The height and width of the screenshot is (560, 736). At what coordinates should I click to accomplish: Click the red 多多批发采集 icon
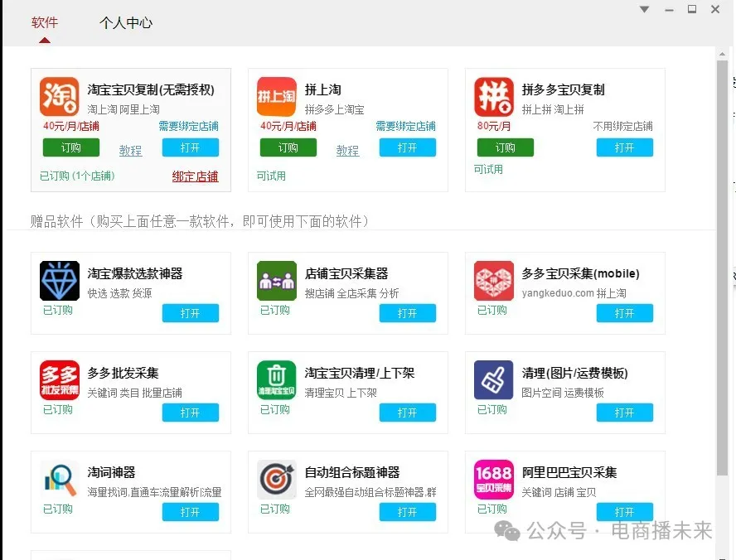[59, 380]
